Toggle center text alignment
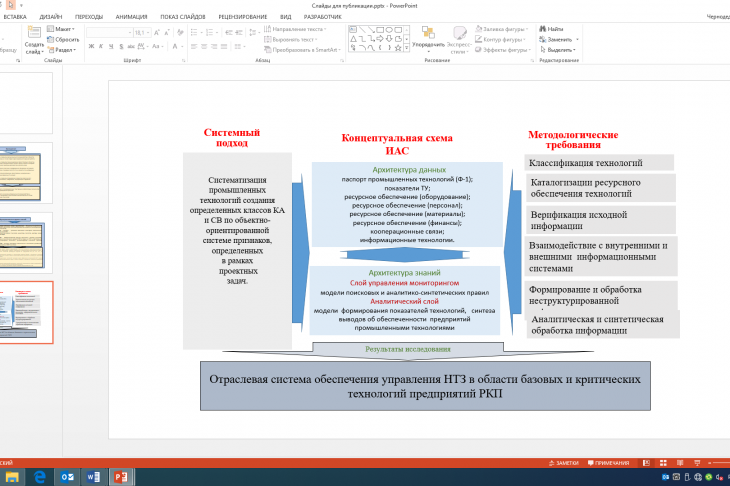This screenshot has height=486, width=730. pos(204,46)
